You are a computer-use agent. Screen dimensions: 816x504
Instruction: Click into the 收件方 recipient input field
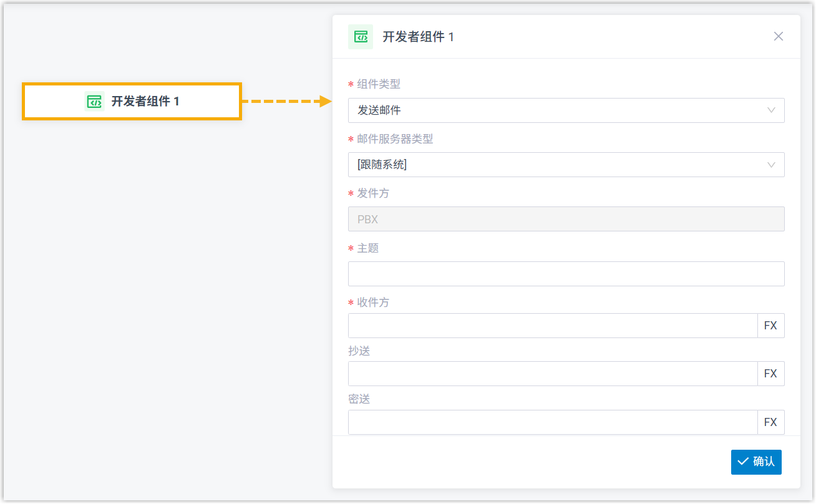click(x=552, y=326)
